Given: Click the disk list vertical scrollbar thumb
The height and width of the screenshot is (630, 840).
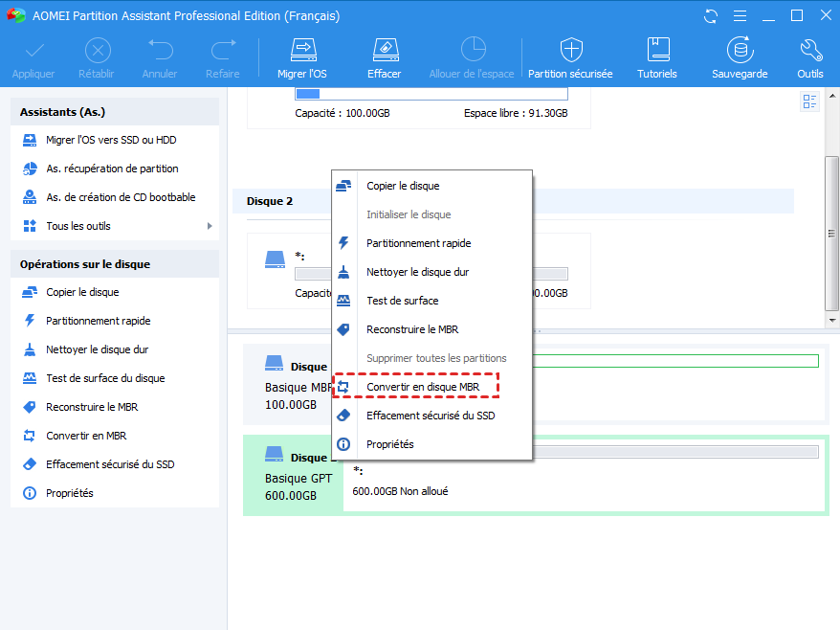Looking at the screenshot, I should point(831,234).
